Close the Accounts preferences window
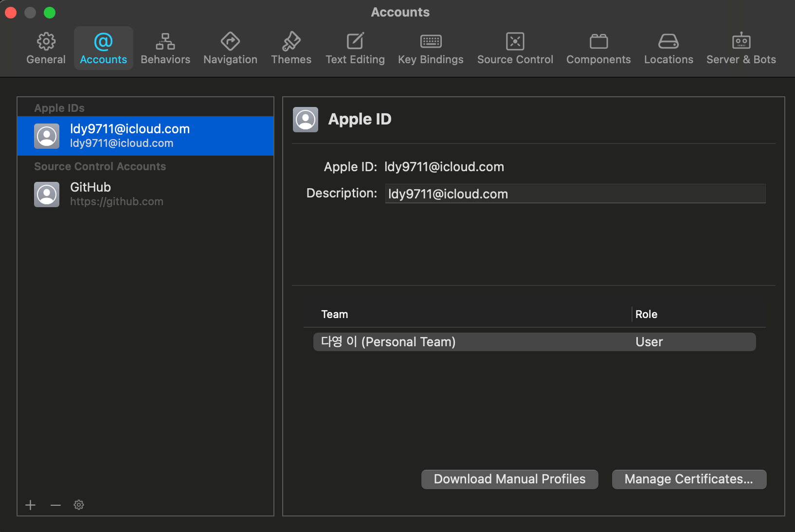795x532 pixels. click(x=11, y=12)
